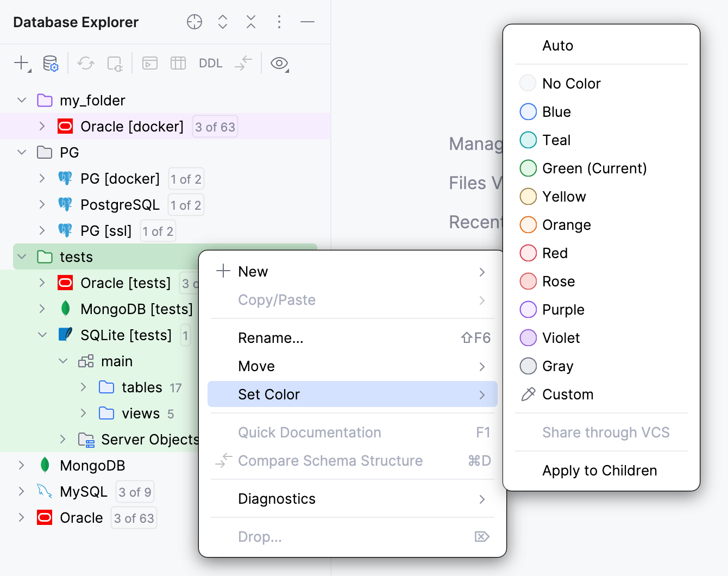Open the Diagnostics submenu
Image resolution: width=728 pixels, height=576 pixels.
coord(352,499)
